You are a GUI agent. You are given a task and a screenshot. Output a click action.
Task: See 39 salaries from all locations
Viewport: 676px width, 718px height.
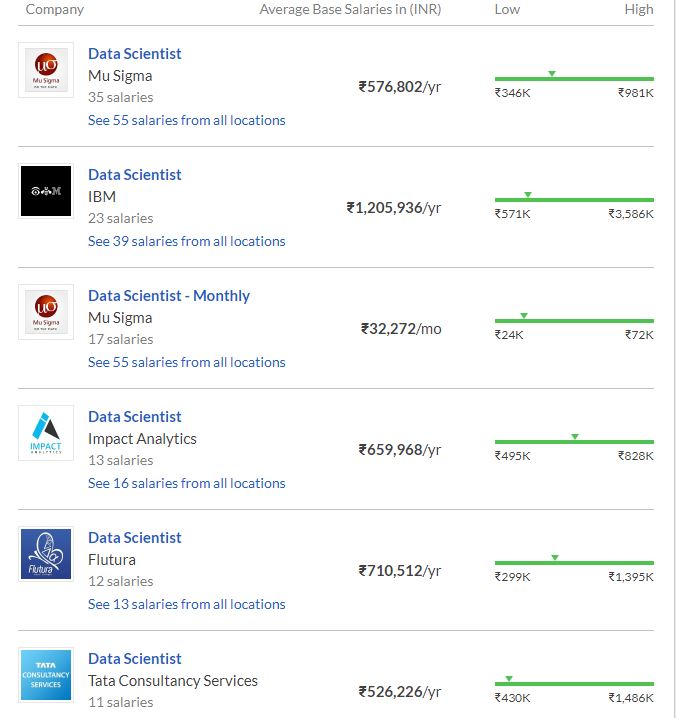click(x=187, y=241)
